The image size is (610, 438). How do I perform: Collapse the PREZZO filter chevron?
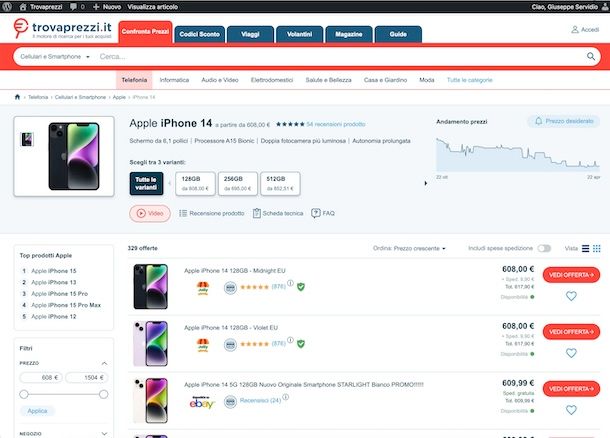pos(104,363)
